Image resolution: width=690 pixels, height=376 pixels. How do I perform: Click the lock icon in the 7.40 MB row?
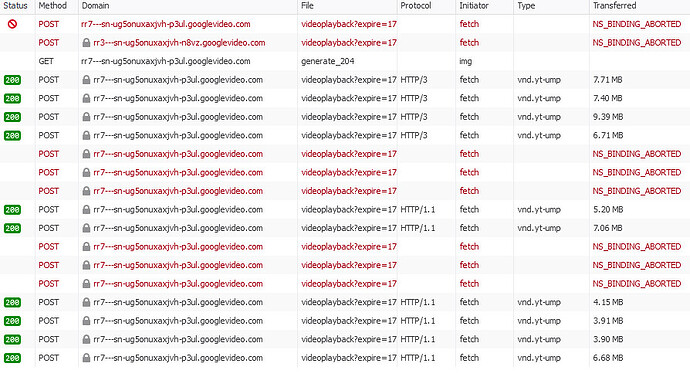(86, 98)
